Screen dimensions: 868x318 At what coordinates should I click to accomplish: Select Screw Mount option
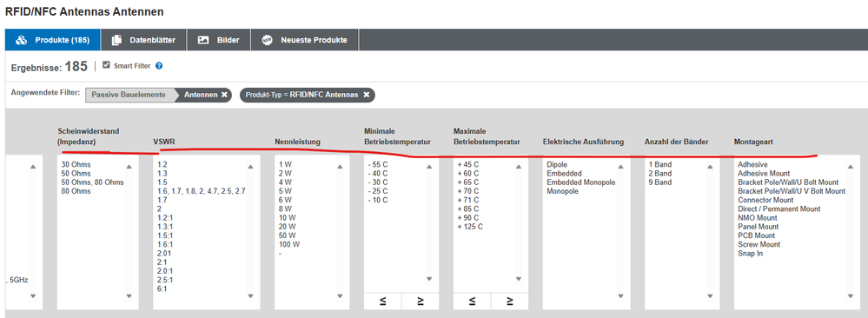tap(759, 244)
